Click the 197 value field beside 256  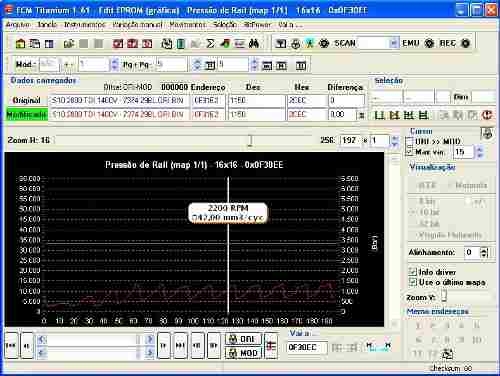point(351,140)
